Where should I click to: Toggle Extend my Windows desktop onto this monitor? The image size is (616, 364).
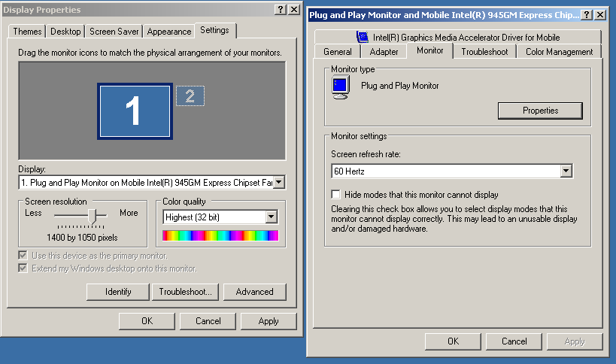(23, 268)
